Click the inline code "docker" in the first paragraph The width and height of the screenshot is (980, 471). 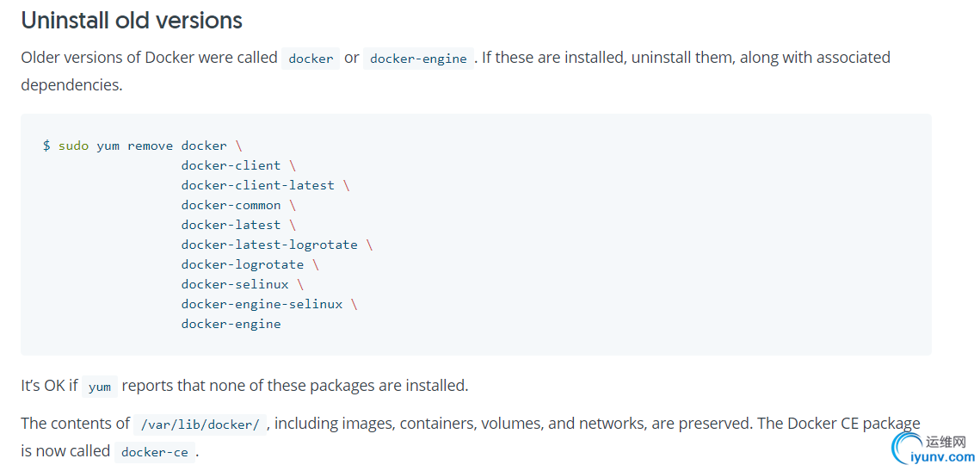(x=311, y=59)
